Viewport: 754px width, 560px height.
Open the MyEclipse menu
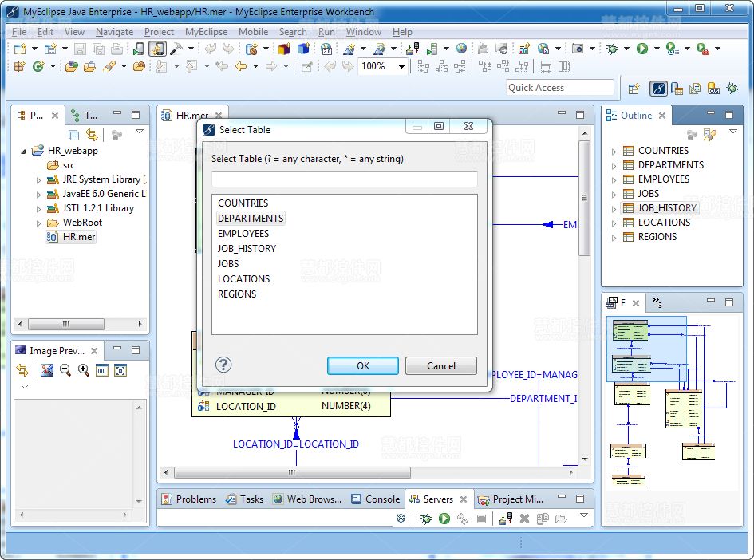pyautogui.click(x=206, y=32)
